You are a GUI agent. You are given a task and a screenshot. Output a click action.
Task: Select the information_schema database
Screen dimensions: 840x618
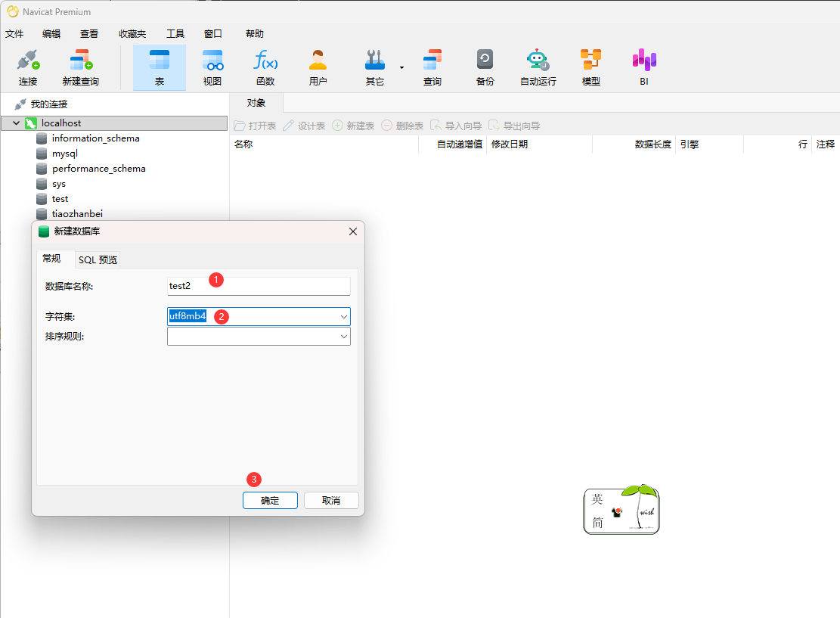tap(95, 138)
